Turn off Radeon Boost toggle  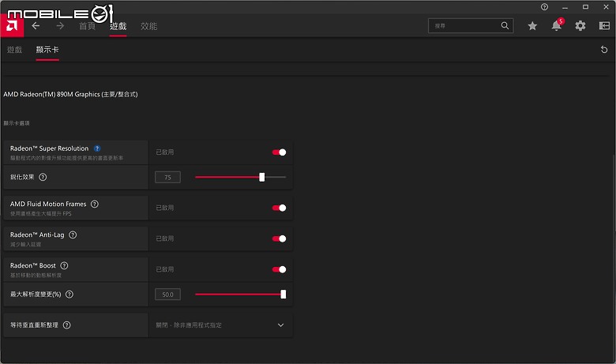[279, 269]
